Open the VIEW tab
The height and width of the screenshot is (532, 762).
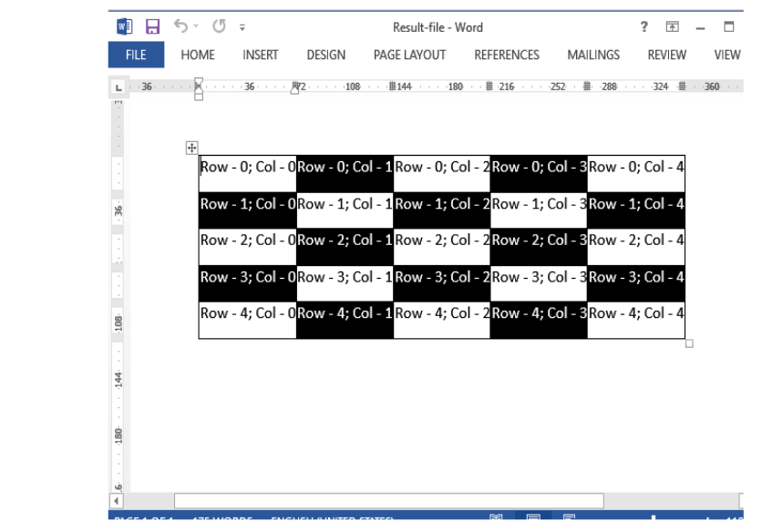[727, 55]
